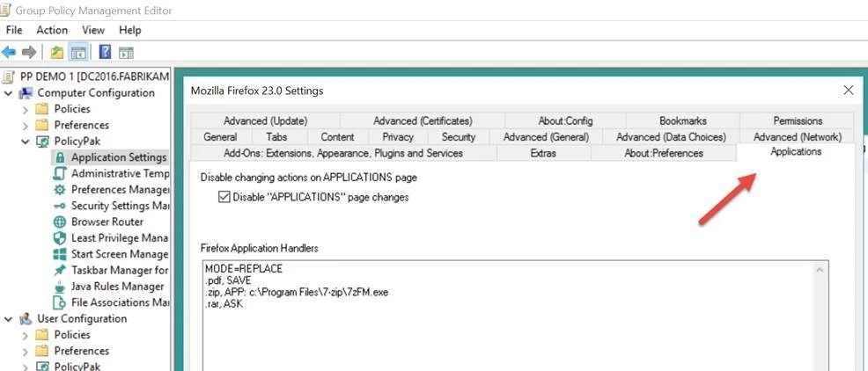
Task: Collapse the PolicyPak tree node
Action: tap(26, 142)
